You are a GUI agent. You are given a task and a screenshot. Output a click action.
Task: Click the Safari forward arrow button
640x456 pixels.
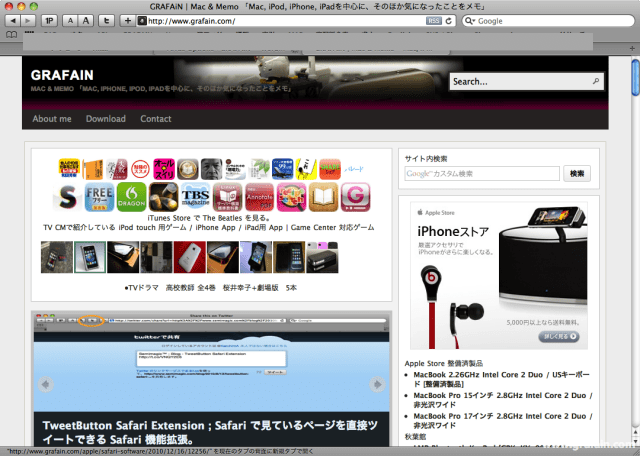point(27,20)
